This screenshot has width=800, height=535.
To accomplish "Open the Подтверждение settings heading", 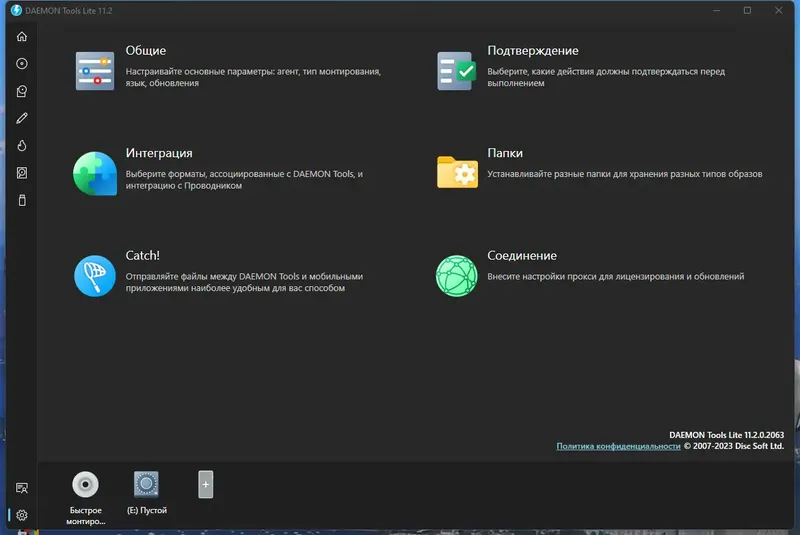I will tap(533, 50).
